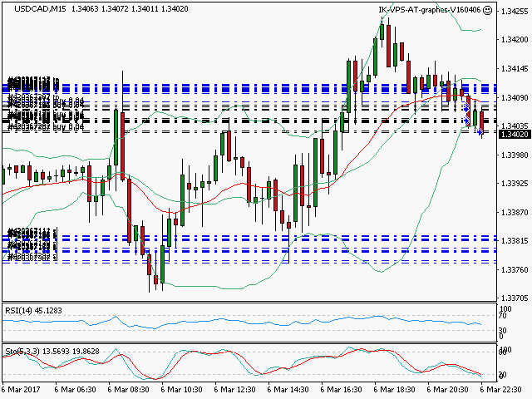532x399 pixels.
Task: Click the 6 Mar 12:30 time label
Action: point(234,390)
